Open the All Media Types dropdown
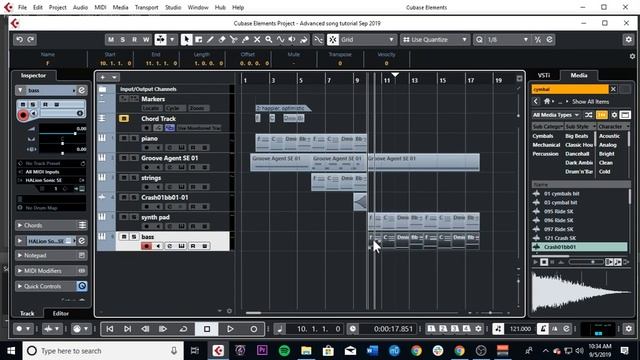Screen dimensions: 640x360 556,115
